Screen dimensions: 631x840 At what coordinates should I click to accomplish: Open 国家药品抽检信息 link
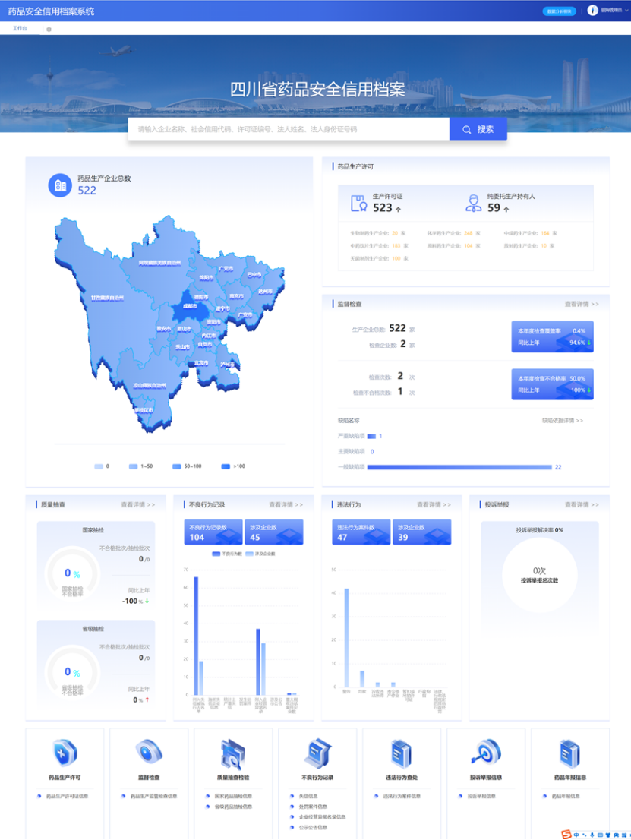pyautogui.click(x=233, y=797)
